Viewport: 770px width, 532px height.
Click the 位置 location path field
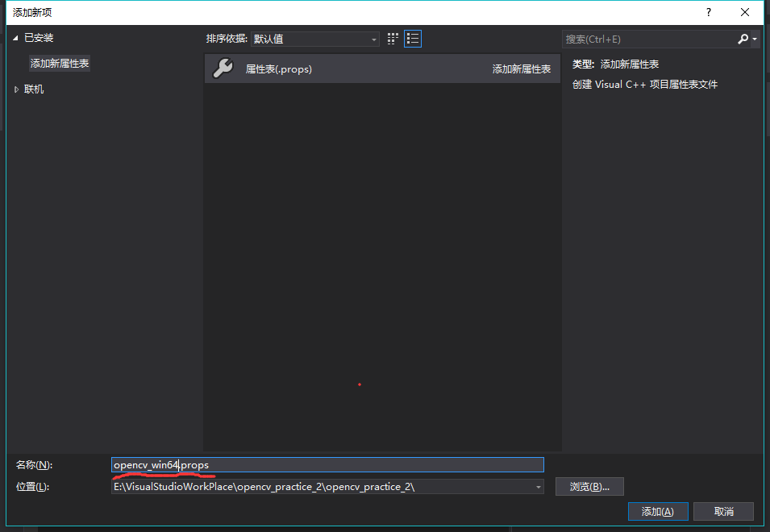(x=323, y=487)
